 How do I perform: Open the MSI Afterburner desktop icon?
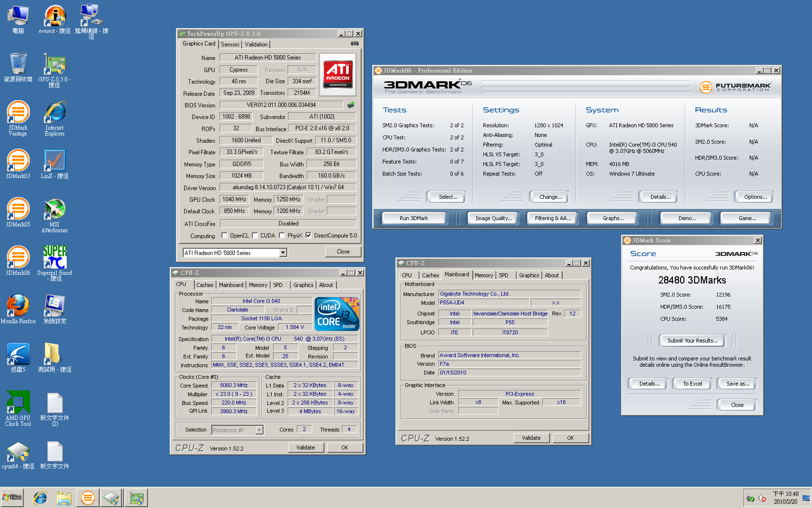[x=55, y=215]
